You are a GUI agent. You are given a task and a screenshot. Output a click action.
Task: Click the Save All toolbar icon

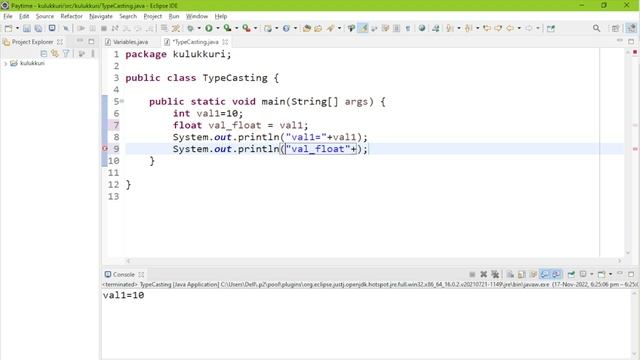[38, 28]
